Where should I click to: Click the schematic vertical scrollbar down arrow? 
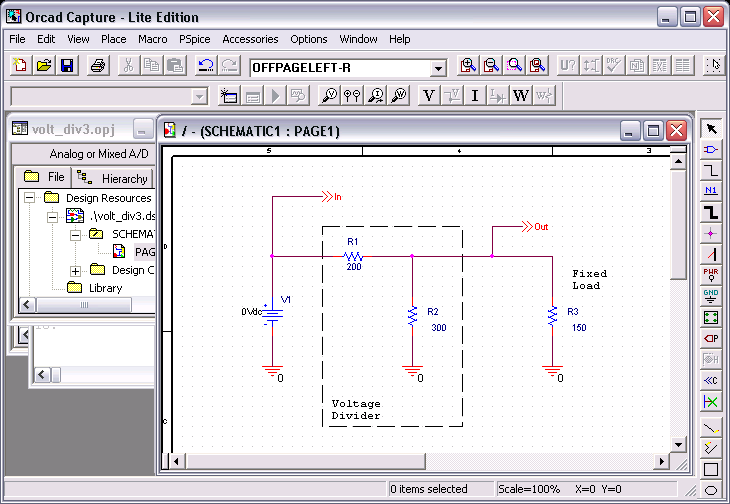point(678,444)
